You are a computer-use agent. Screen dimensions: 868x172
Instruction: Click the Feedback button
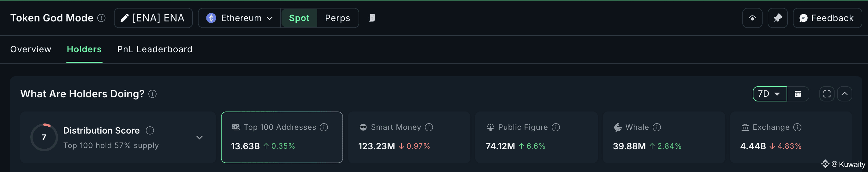(827, 18)
